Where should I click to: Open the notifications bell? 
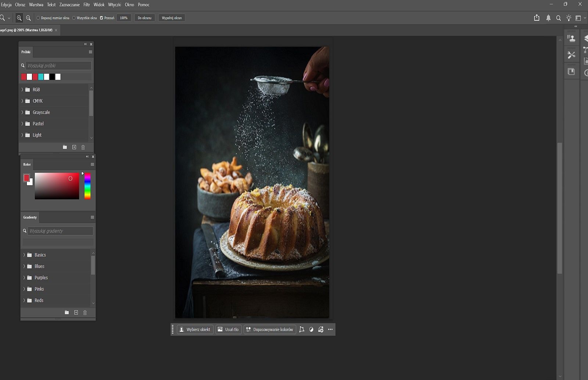coord(548,18)
